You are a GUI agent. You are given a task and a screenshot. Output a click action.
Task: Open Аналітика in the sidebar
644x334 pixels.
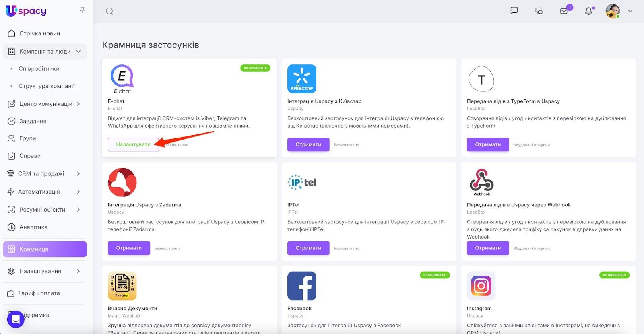click(33, 227)
